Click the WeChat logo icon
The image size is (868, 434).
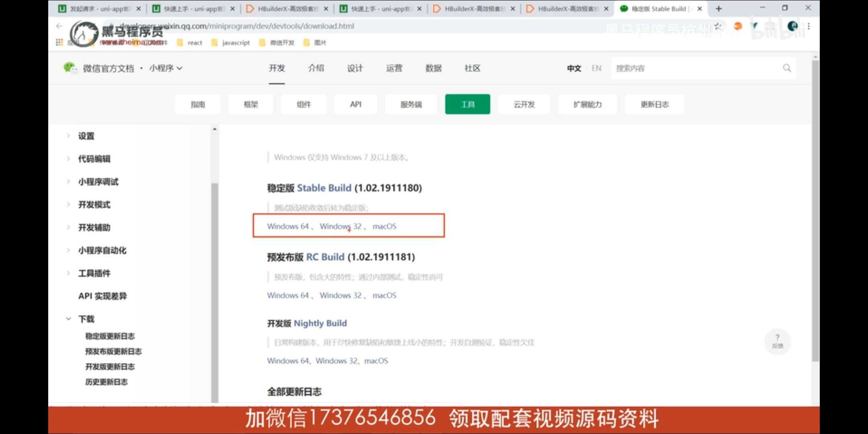point(70,68)
